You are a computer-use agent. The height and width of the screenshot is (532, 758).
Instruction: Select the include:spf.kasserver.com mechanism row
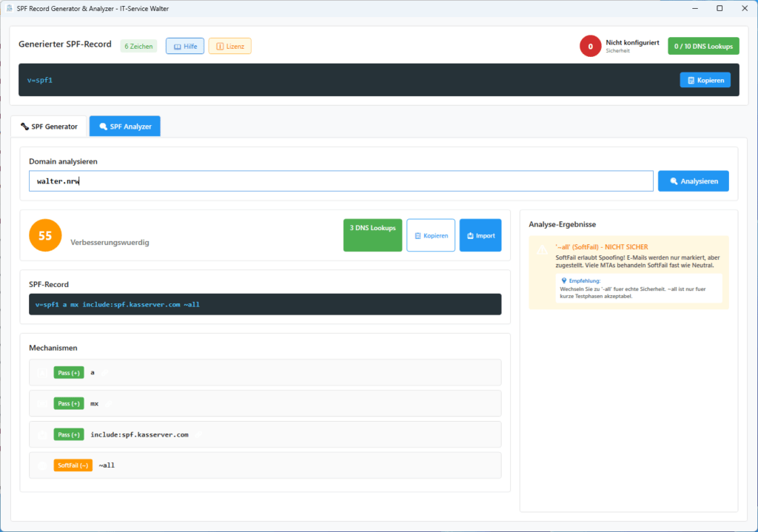point(265,434)
